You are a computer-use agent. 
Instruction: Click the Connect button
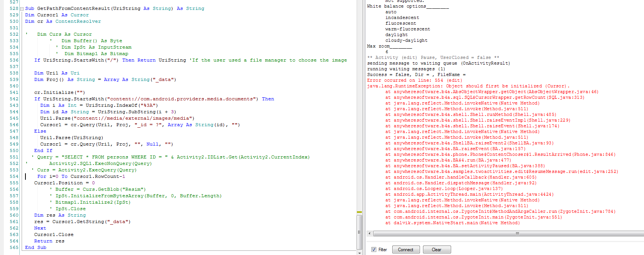[x=406, y=250]
